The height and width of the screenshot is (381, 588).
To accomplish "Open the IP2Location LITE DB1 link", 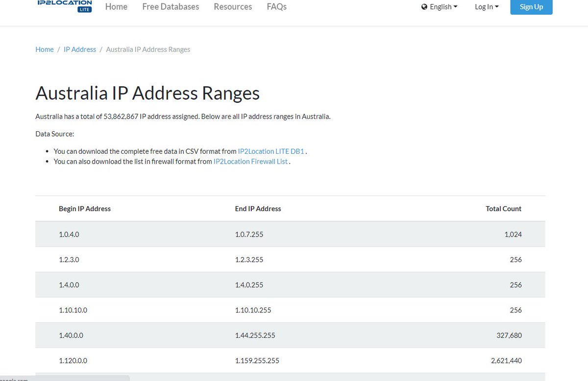I will point(271,151).
